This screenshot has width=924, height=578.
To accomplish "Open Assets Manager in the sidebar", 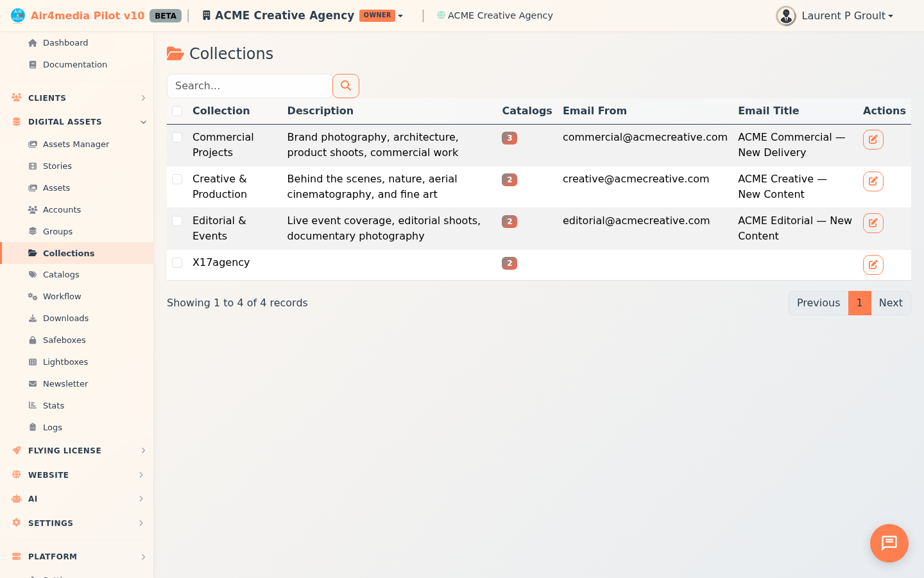I will coord(76,144).
